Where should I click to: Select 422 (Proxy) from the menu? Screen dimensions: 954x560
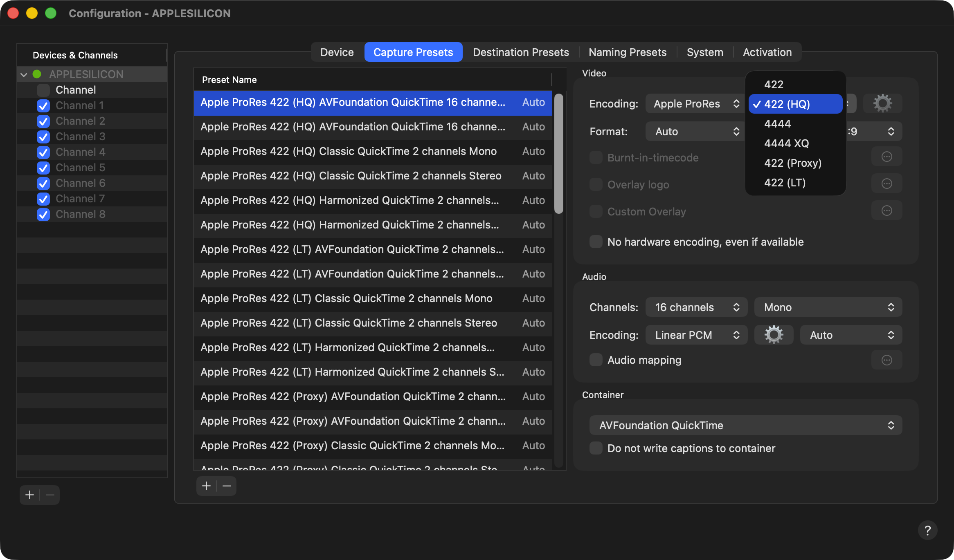pyautogui.click(x=796, y=163)
